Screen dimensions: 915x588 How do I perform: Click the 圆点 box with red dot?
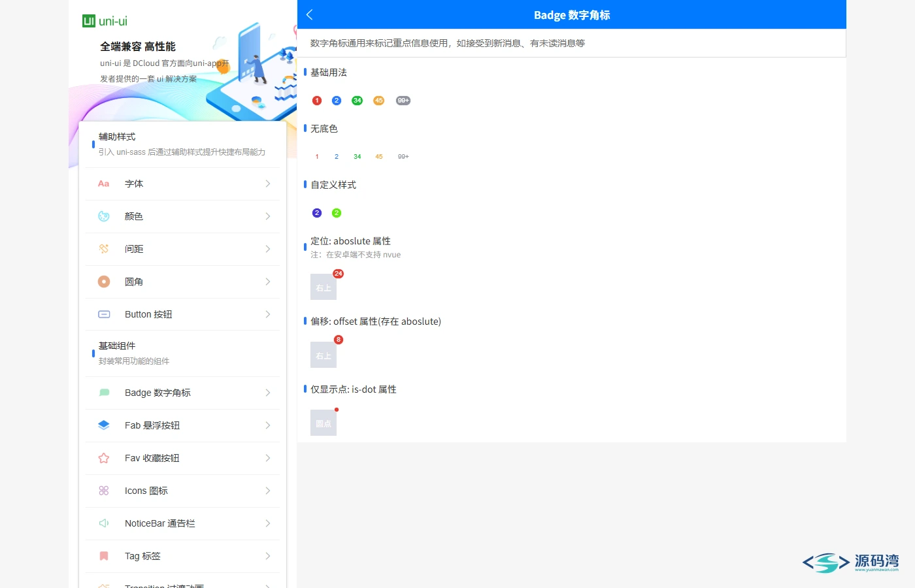pos(324,423)
